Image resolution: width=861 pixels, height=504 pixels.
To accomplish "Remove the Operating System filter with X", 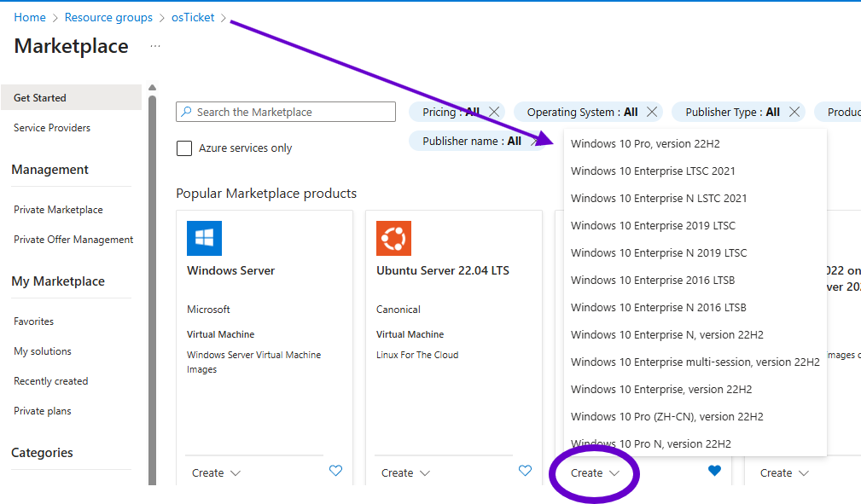I will [x=652, y=112].
